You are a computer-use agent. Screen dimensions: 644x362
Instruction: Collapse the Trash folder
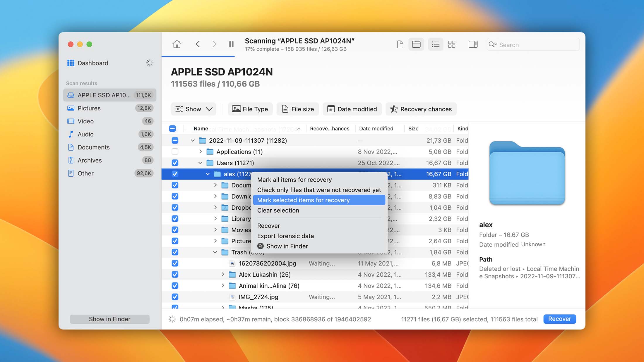[x=215, y=252]
